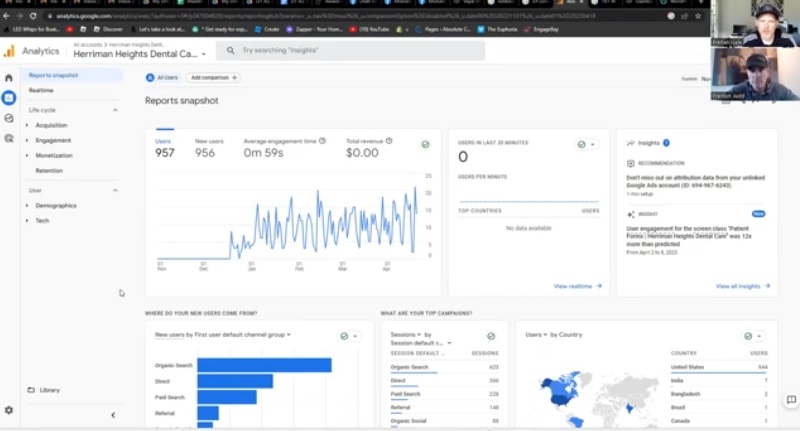Open The Euphoria bookmark
Screen dimensions: 800x431
497,29
